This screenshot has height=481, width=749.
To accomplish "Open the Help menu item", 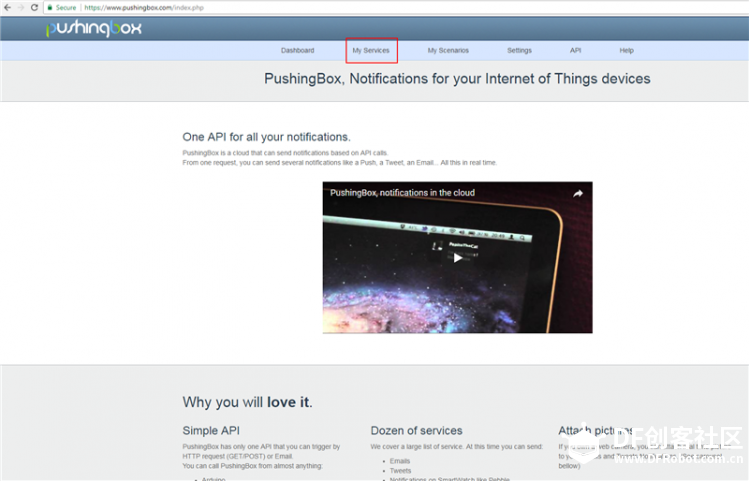I will (x=626, y=50).
